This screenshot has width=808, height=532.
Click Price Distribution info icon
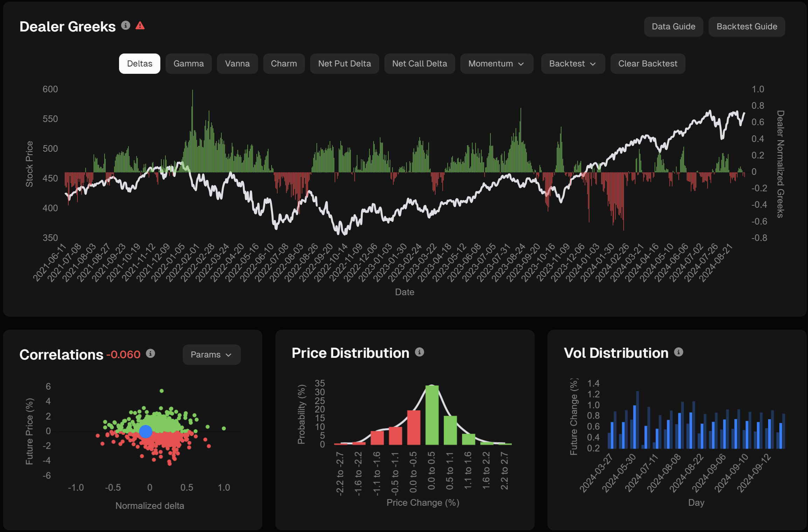(419, 352)
